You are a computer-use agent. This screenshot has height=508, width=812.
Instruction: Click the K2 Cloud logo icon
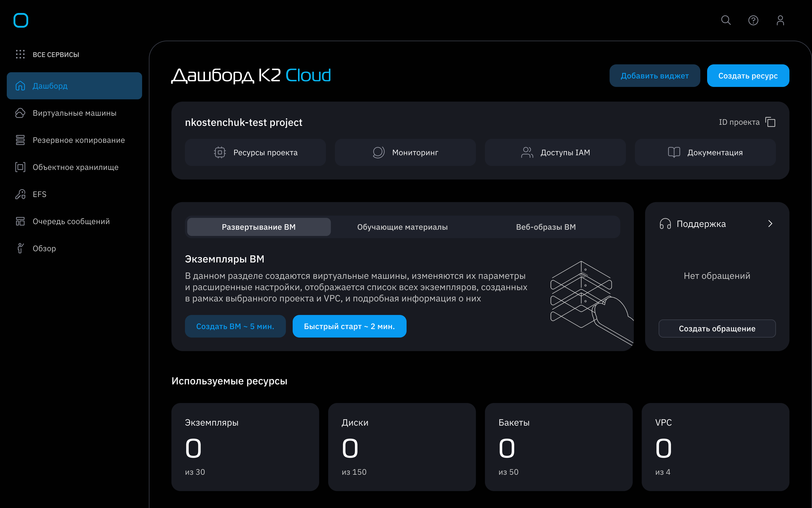click(x=21, y=20)
